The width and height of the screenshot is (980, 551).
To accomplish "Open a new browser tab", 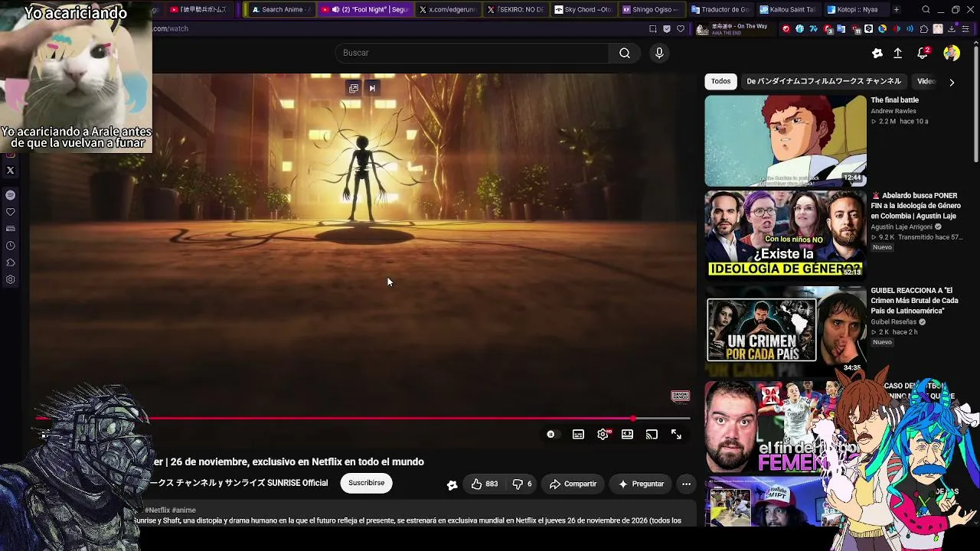I will [x=897, y=9].
